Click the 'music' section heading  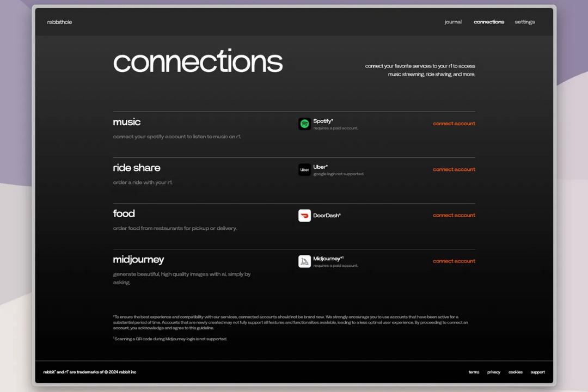(x=127, y=122)
